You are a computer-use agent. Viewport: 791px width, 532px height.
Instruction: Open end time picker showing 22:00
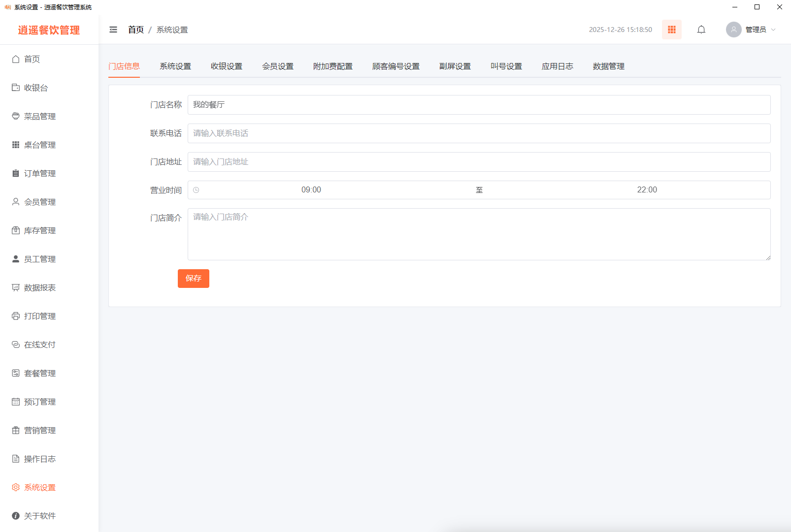tap(647, 190)
